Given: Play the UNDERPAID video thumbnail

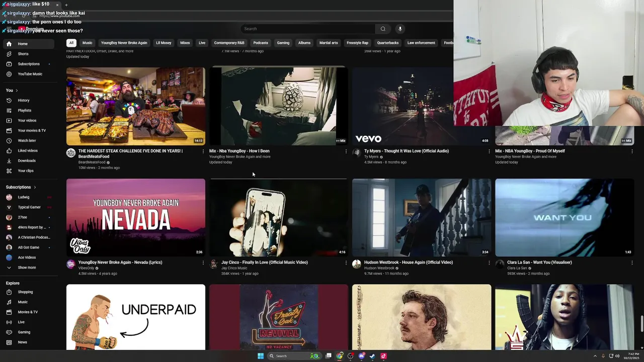Looking at the screenshot, I should pos(136,317).
